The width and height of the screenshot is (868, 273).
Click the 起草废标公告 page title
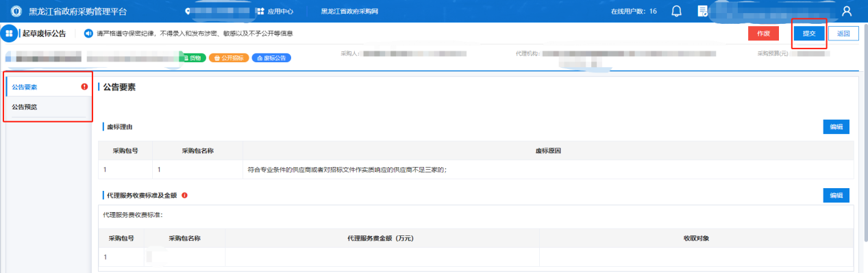click(x=45, y=34)
